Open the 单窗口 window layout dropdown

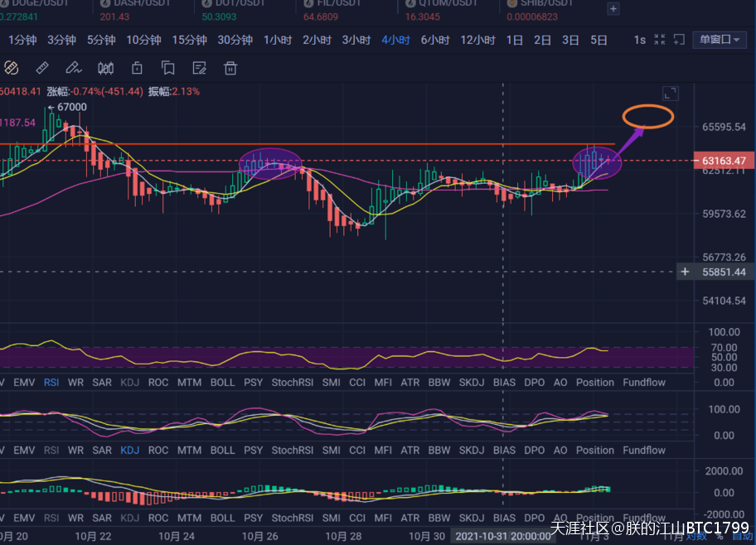click(x=720, y=39)
